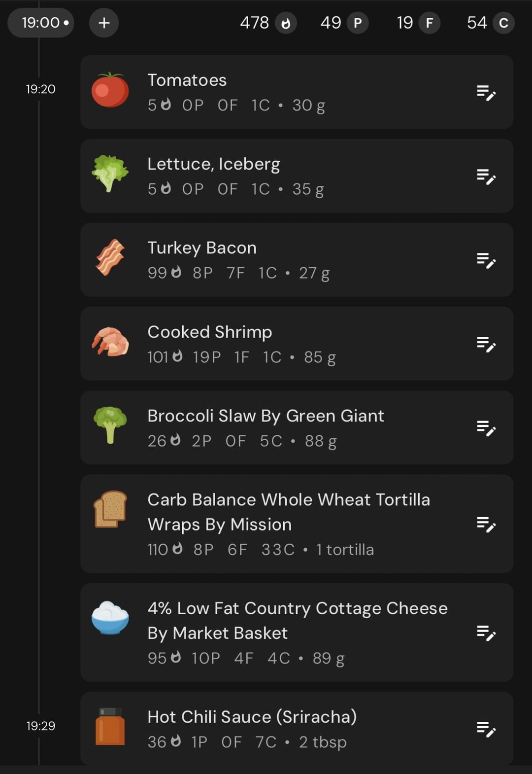Tap the tomato food icon

110,90
